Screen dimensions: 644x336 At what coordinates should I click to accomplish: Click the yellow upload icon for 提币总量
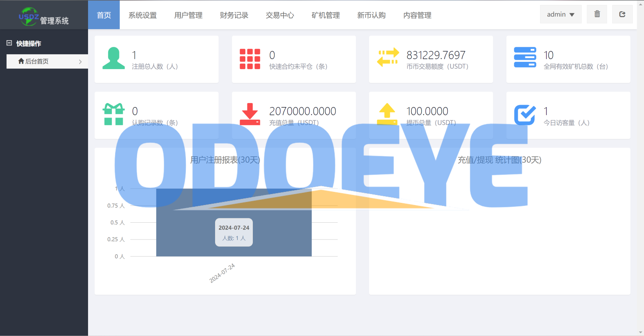click(x=387, y=114)
